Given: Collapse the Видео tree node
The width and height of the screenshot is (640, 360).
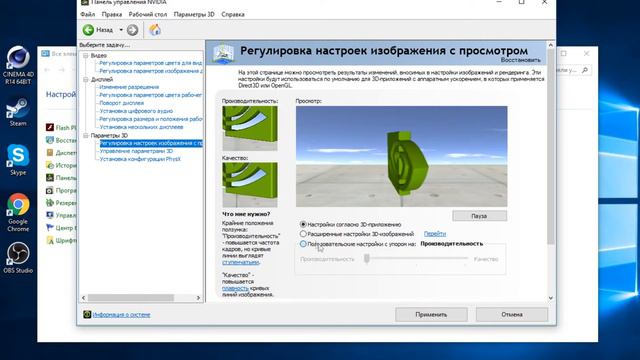Looking at the screenshot, I should 86,55.
